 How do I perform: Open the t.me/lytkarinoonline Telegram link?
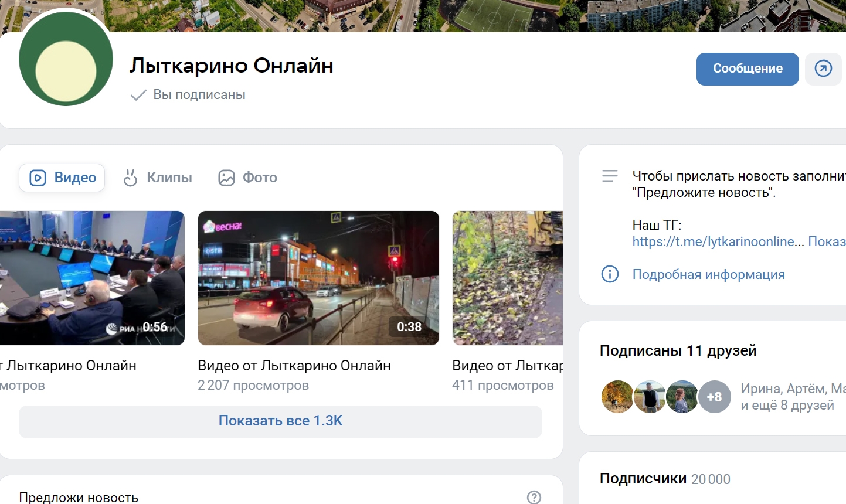coord(714,241)
